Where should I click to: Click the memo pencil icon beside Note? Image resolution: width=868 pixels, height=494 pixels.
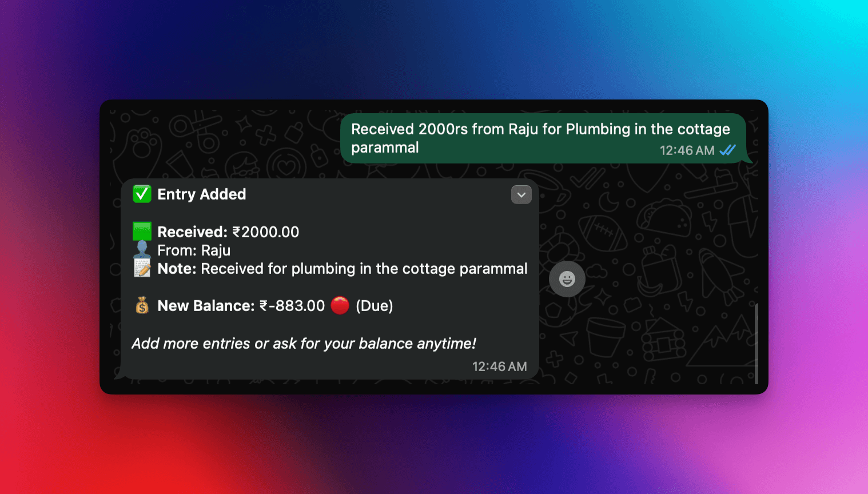tap(142, 268)
